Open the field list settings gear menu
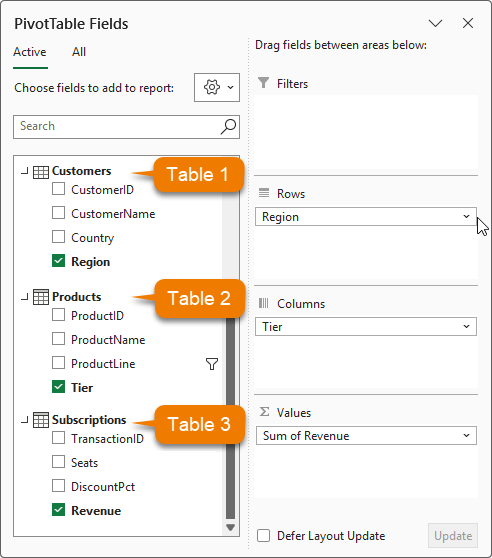Viewport: 492px width, 558px height. 217,88
